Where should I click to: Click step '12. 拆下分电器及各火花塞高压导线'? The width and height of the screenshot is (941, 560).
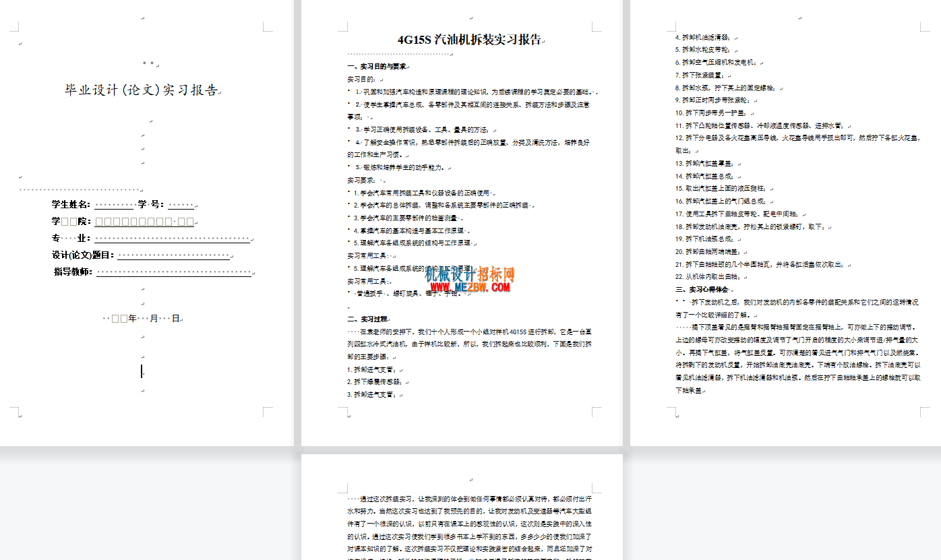[x=798, y=144]
